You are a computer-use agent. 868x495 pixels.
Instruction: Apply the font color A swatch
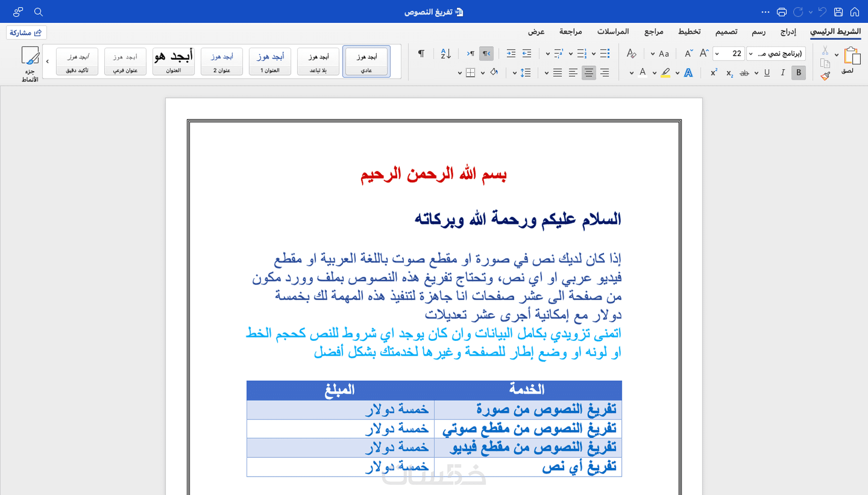point(643,73)
